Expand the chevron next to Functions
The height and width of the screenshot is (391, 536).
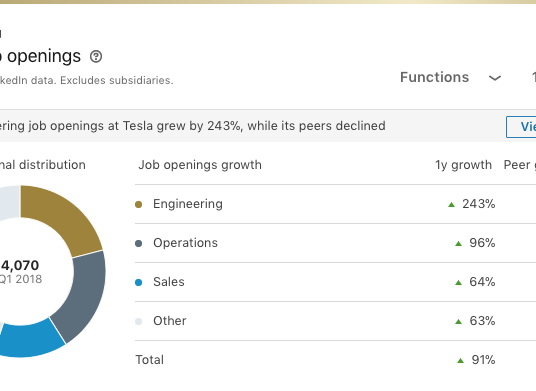[x=495, y=78]
